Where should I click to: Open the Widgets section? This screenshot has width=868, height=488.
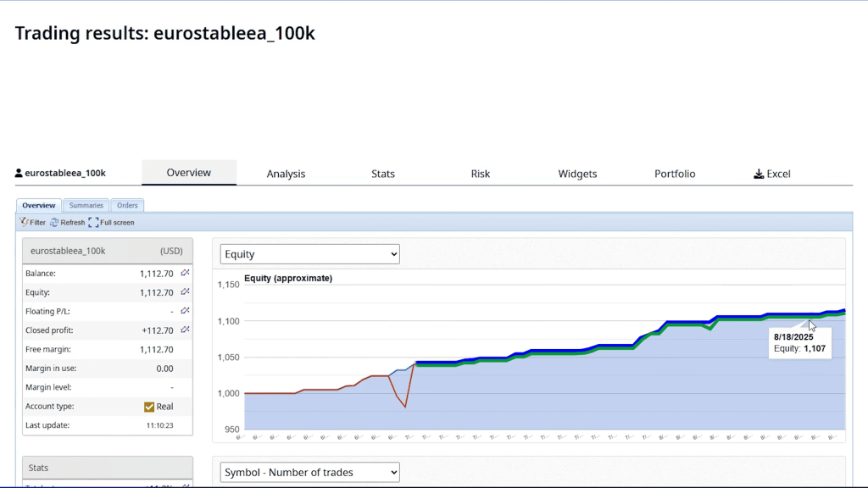tap(577, 174)
